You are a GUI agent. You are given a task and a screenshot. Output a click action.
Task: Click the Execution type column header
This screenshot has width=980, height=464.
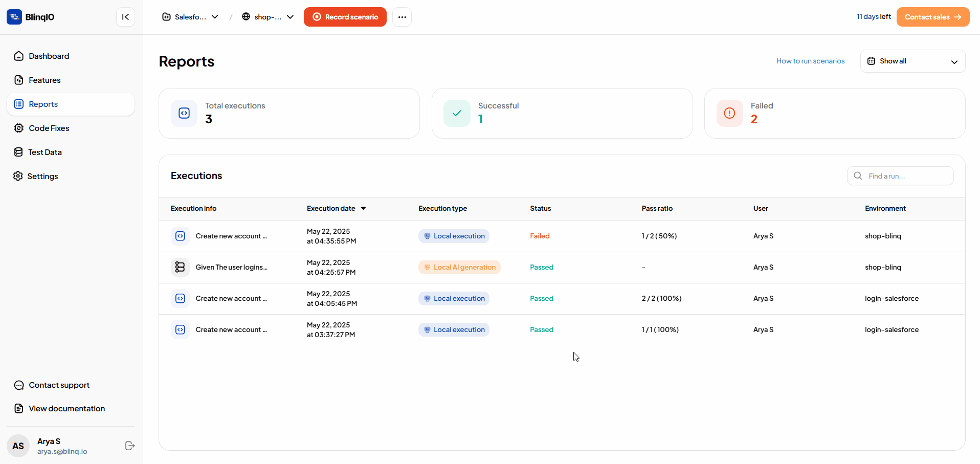click(442, 209)
